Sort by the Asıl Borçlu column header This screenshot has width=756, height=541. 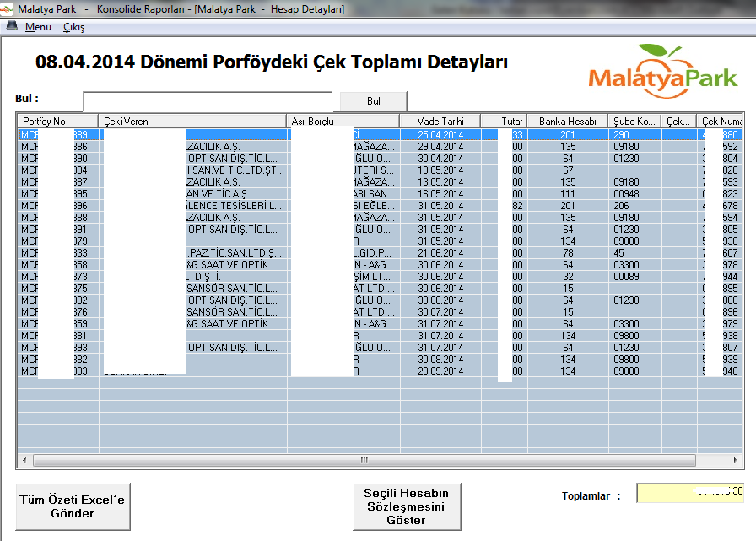(x=343, y=121)
